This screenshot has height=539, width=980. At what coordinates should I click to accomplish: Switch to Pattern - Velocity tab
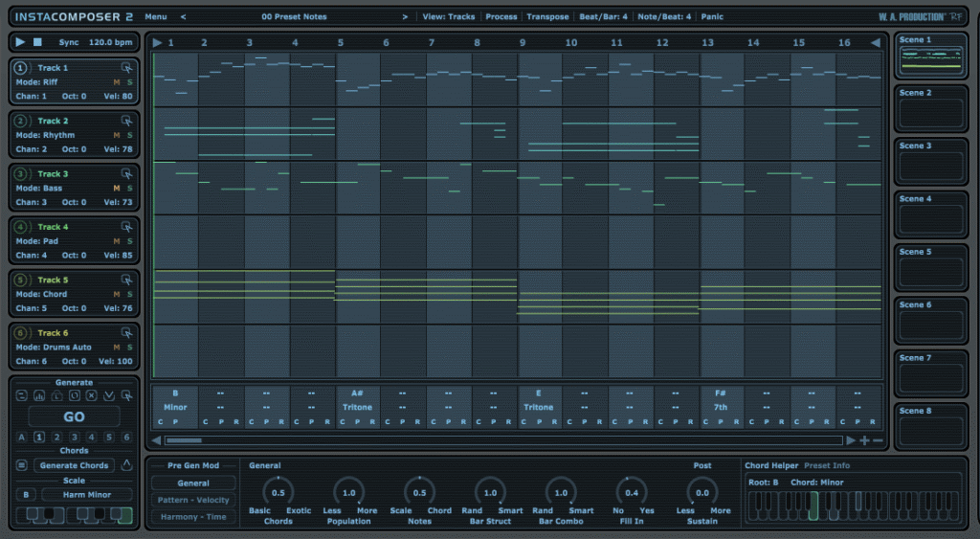(193, 501)
